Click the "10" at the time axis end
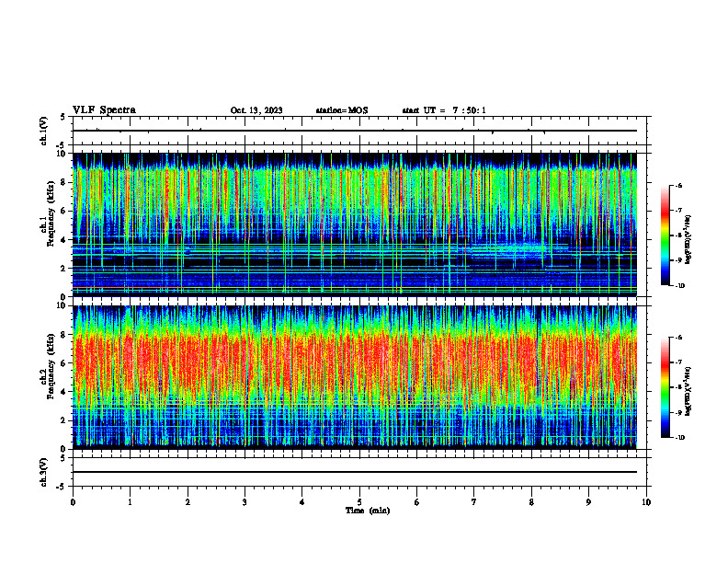This screenshot has height=563, width=728. coord(646,502)
